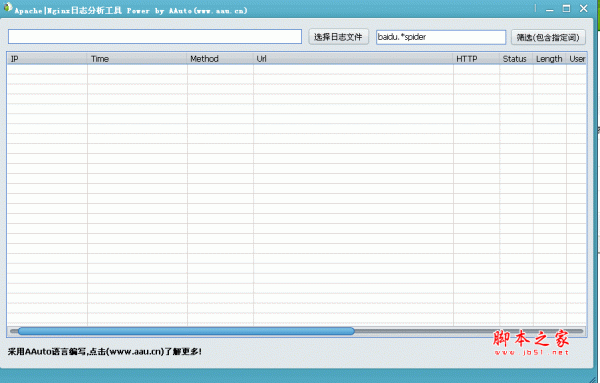The width and height of the screenshot is (600, 383).
Task: Minimize the log analysis window
Action: click(x=550, y=9)
